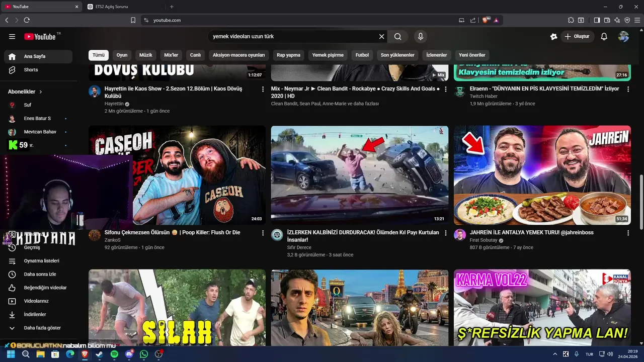
Task: Select the Futbol filter chip
Action: [362, 55]
